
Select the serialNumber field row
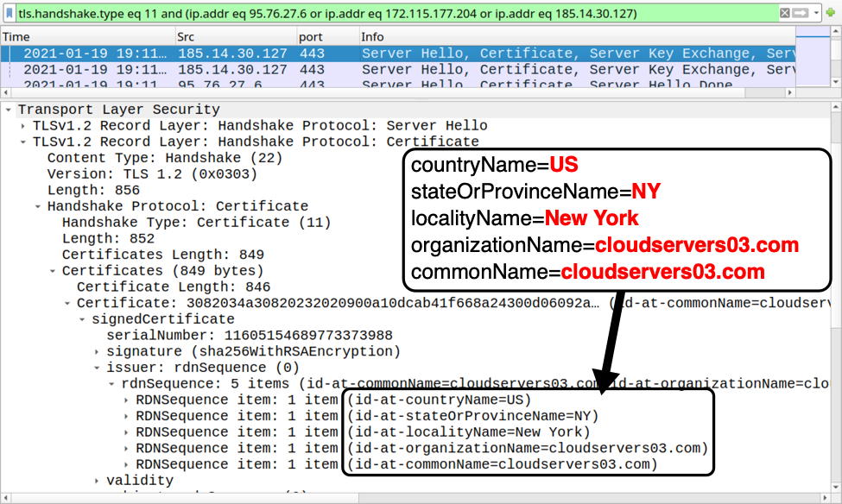(250, 336)
